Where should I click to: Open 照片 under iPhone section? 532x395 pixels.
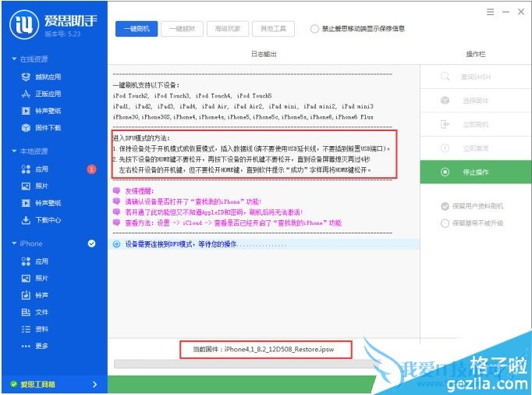[x=35, y=278]
